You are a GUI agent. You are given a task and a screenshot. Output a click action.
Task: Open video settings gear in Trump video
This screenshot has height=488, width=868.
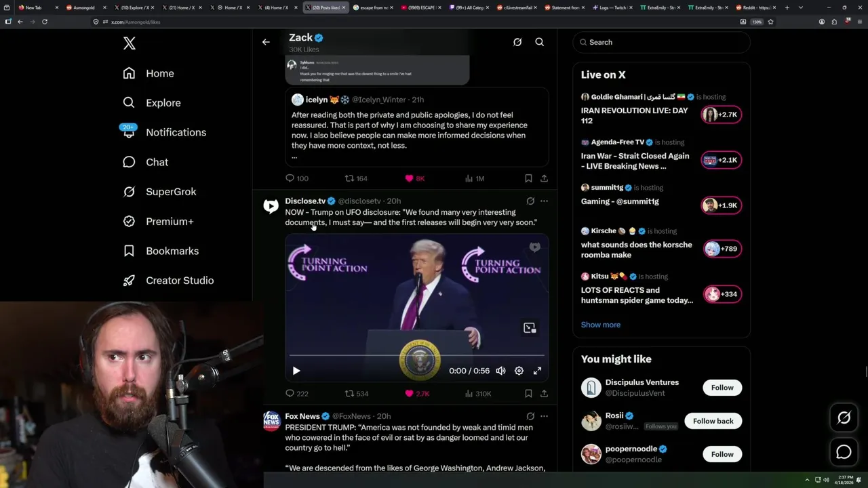(x=519, y=371)
